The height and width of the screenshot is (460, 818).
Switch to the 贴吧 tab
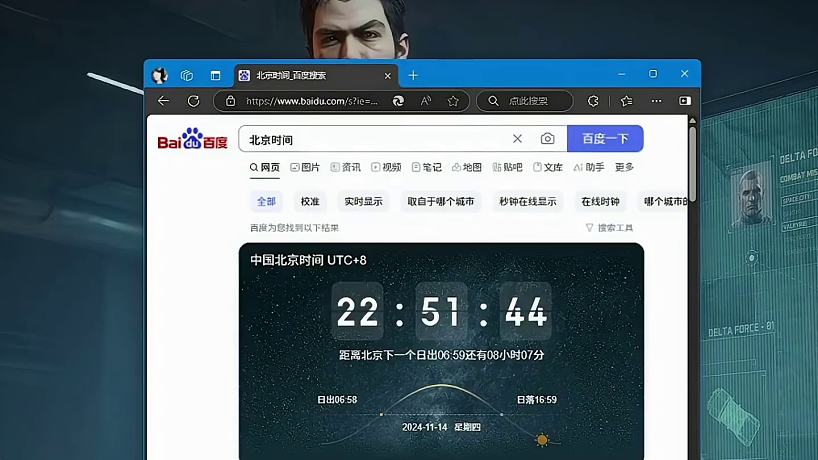coord(507,167)
